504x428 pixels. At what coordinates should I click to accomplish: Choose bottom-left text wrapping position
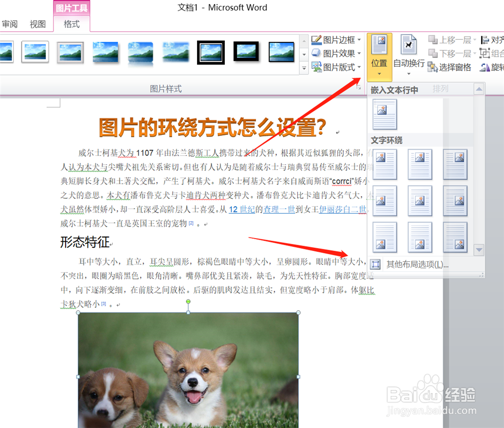[385, 237]
